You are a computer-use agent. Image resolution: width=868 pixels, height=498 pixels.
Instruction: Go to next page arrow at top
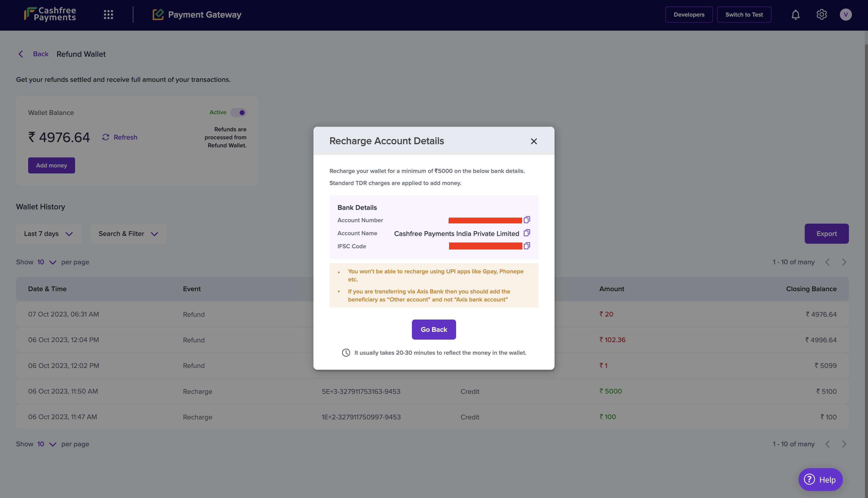844,262
